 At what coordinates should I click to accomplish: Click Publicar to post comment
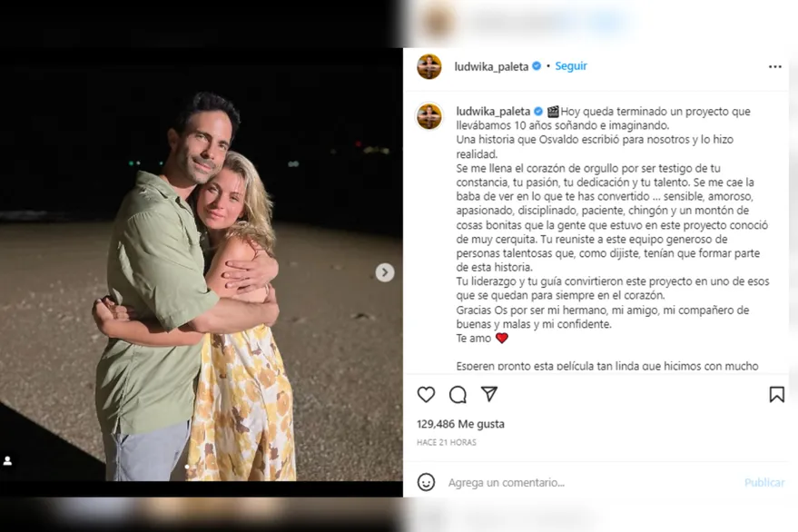[x=764, y=483]
